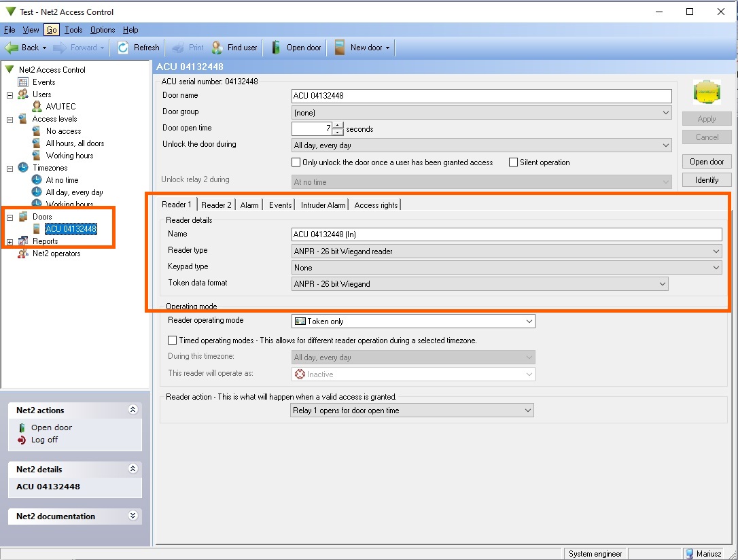Click the AVUTEC user icon
This screenshot has width=738, height=560.
point(37,106)
